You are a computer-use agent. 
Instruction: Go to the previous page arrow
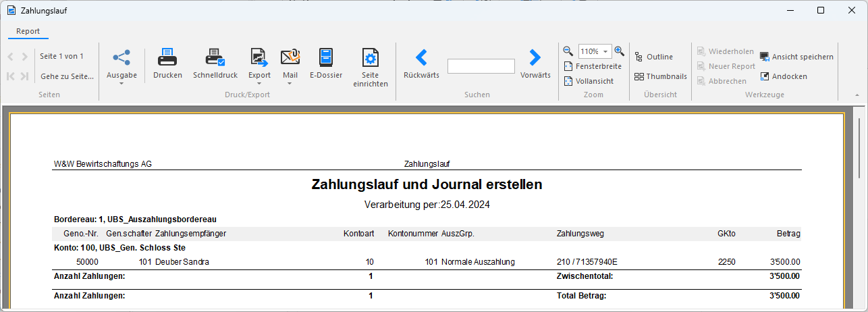[x=11, y=57]
